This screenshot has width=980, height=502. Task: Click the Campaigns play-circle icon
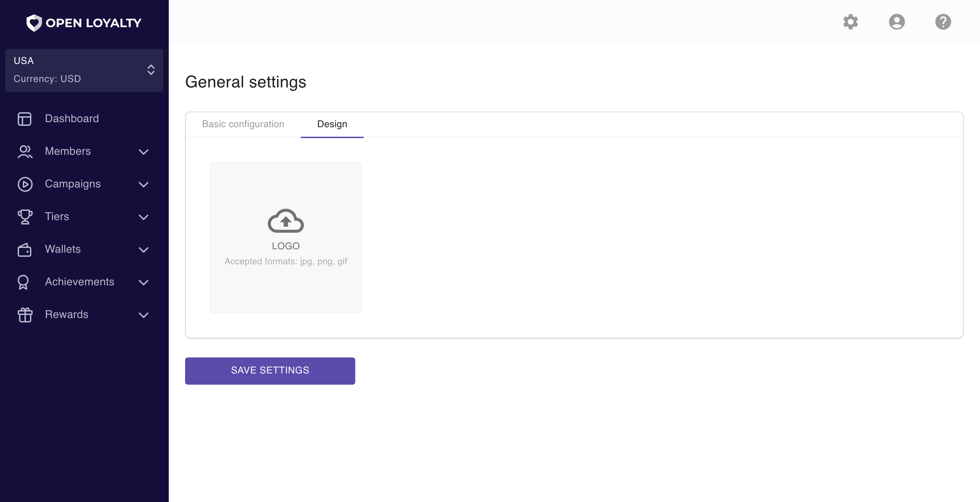(25, 184)
